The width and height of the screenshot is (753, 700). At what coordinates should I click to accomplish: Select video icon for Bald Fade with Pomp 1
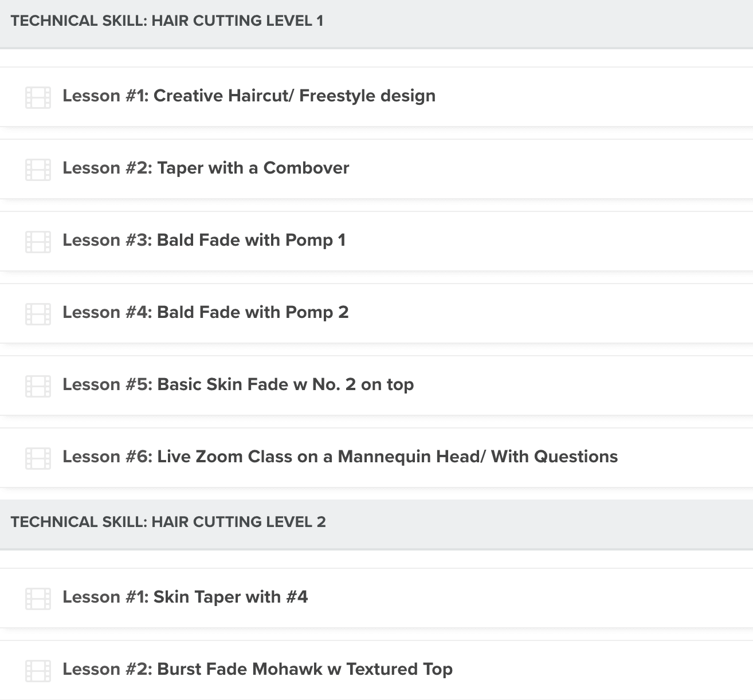point(38,242)
